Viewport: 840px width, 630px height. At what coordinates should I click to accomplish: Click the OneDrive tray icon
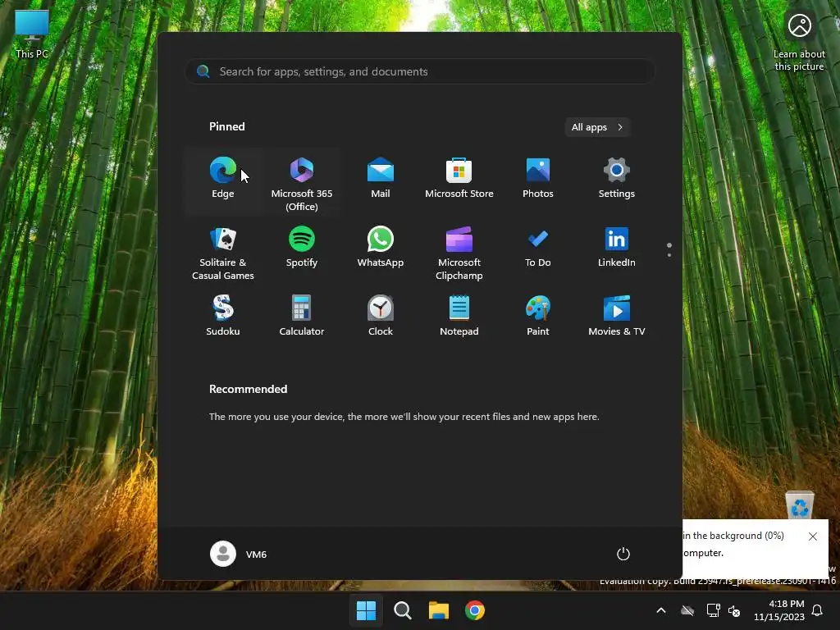(687, 610)
